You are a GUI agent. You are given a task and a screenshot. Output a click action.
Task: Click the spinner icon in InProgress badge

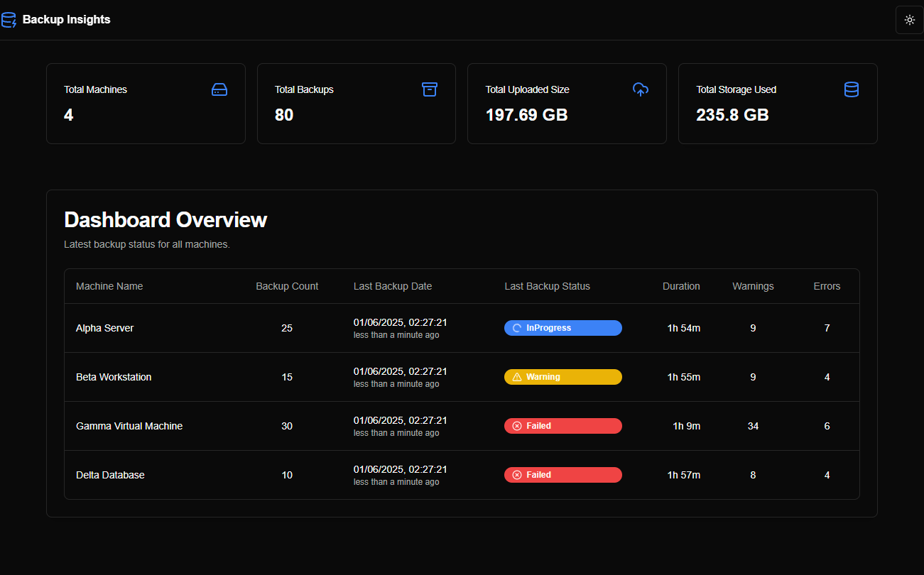[x=517, y=328]
